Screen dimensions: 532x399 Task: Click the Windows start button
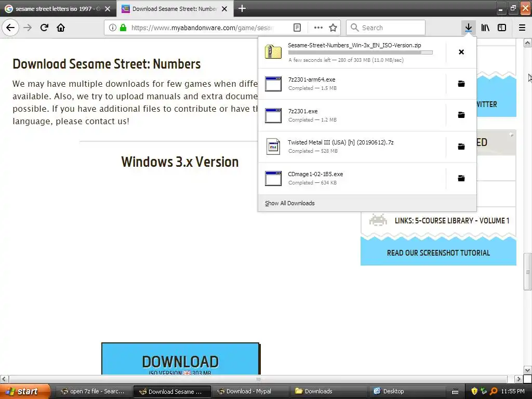tap(24, 391)
